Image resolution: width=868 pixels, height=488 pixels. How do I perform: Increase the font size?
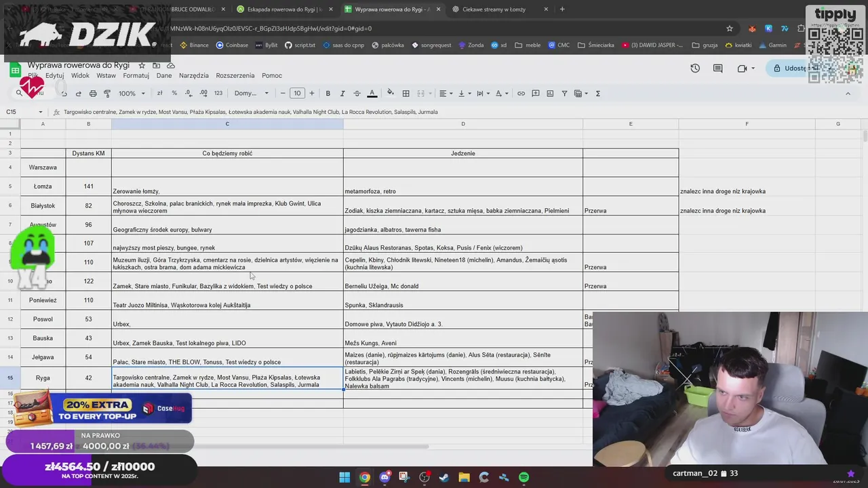[312, 94]
